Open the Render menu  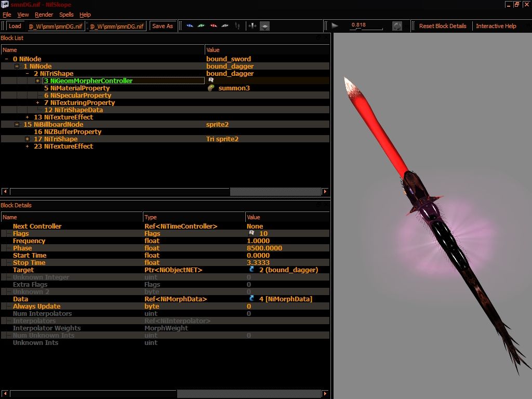(x=44, y=15)
